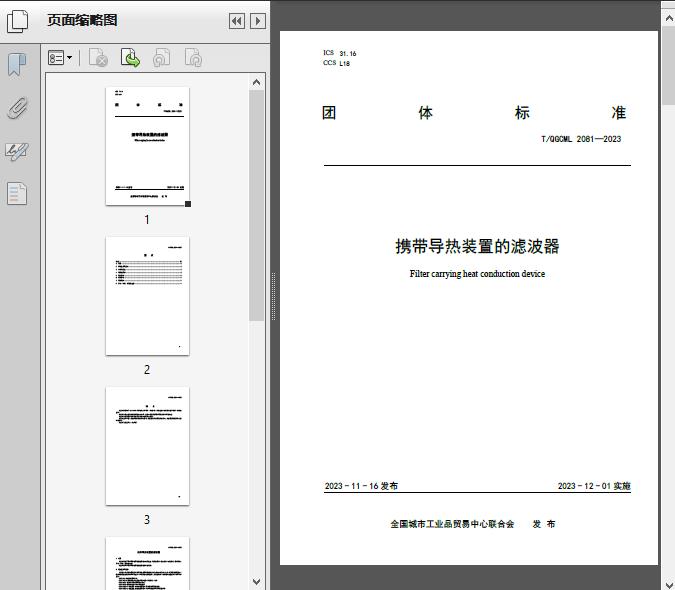Screen dimensions: 675x590
Task: Collapse the thumbnails panel with double arrow
Action: 236,21
